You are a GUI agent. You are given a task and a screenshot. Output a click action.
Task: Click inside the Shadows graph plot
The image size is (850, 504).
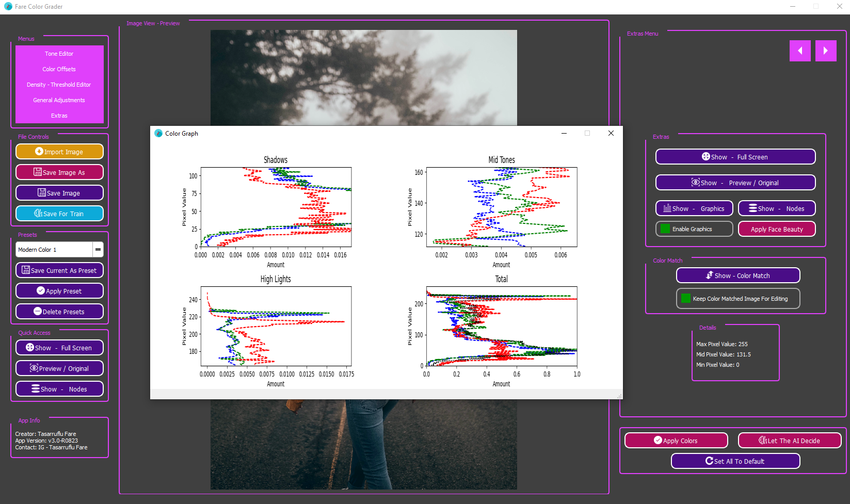tap(276, 206)
